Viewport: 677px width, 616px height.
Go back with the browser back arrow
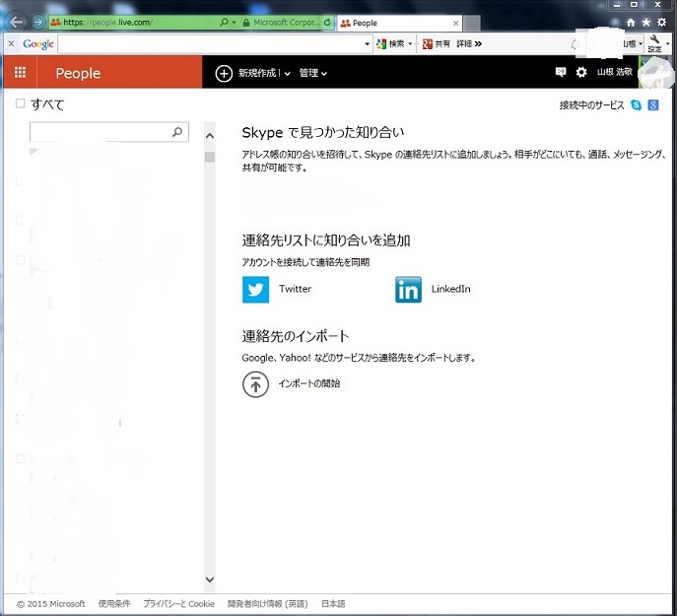point(16,22)
